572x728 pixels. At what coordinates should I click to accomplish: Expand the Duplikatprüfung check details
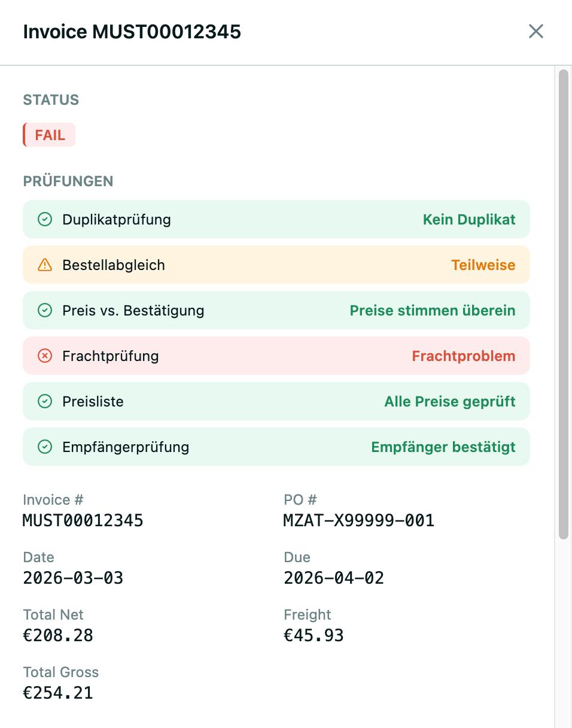(276, 219)
